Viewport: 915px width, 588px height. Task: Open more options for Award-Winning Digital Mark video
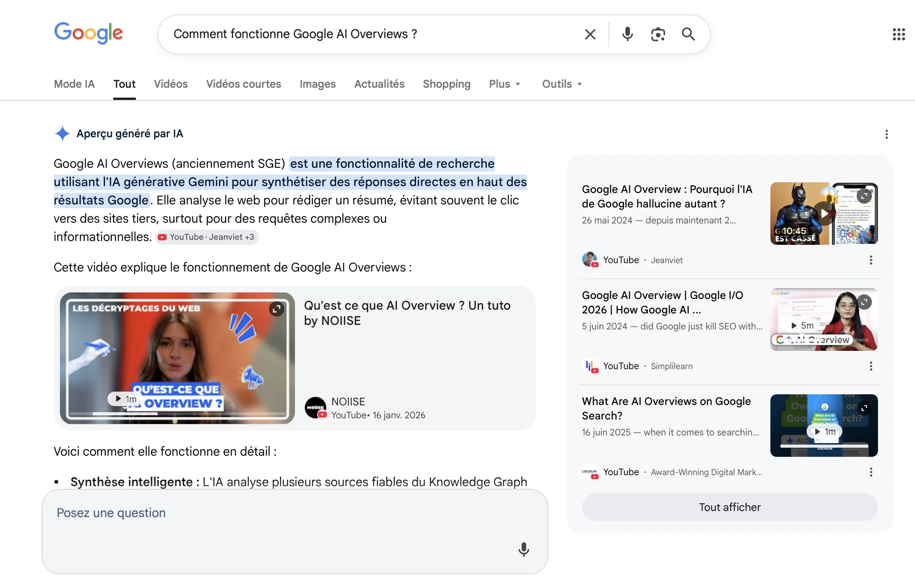pos(871,472)
